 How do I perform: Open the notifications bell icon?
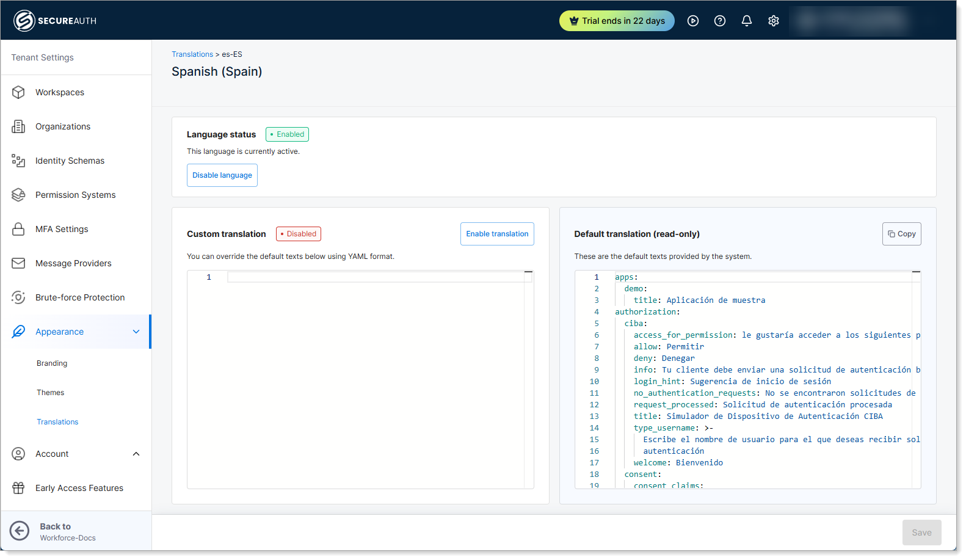click(x=746, y=21)
